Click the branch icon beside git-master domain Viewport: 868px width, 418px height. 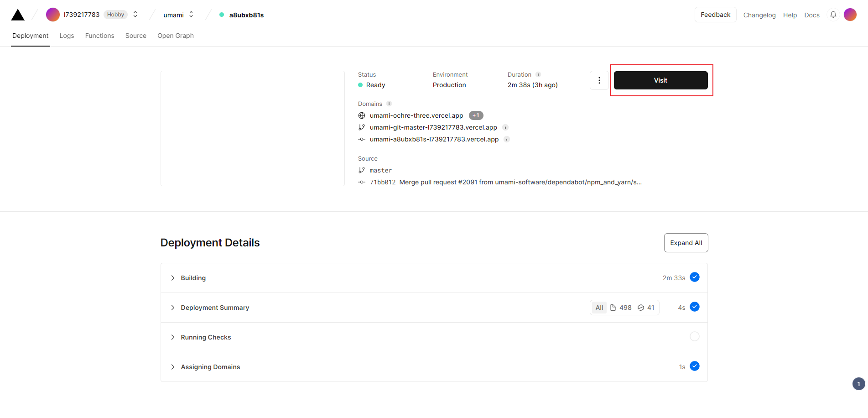pyautogui.click(x=362, y=127)
